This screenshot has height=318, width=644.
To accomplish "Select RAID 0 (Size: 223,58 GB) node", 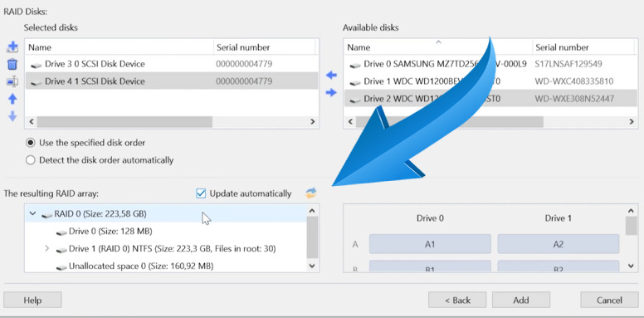I will [166, 213].
